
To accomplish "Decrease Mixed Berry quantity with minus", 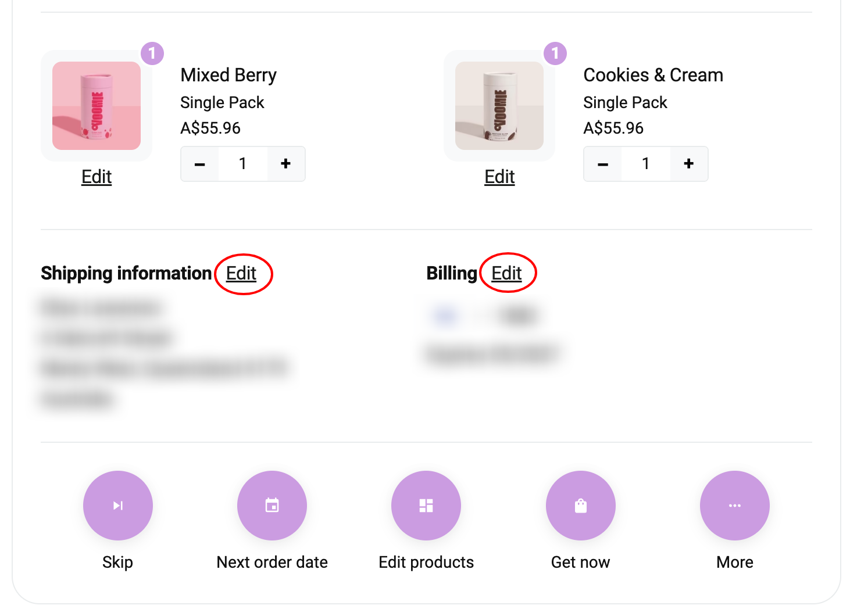I will pyautogui.click(x=200, y=164).
